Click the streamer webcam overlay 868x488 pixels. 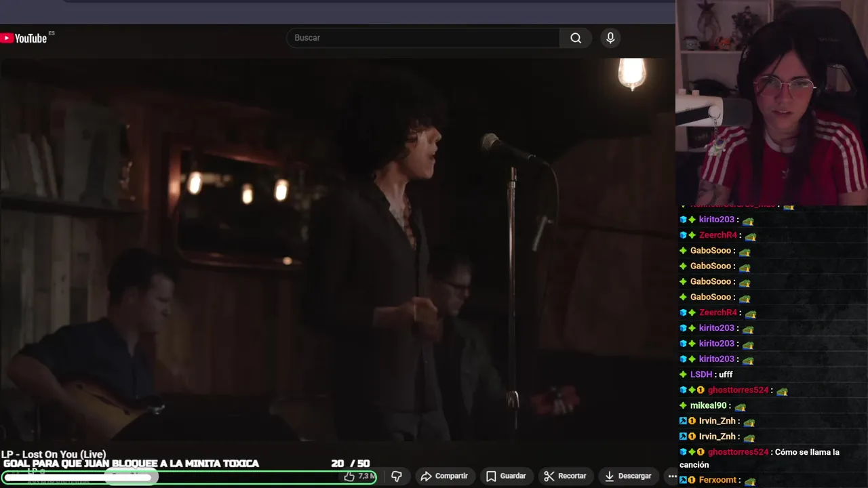[x=772, y=102]
